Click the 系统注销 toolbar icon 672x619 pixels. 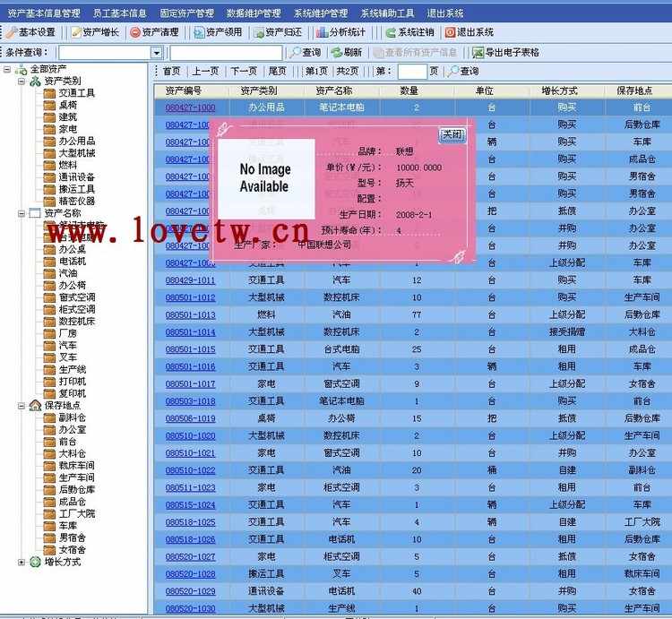pos(391,32)
